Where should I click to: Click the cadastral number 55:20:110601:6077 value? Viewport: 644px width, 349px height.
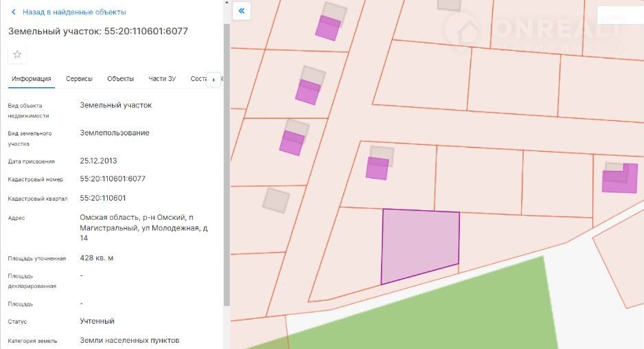pos(113,179)
